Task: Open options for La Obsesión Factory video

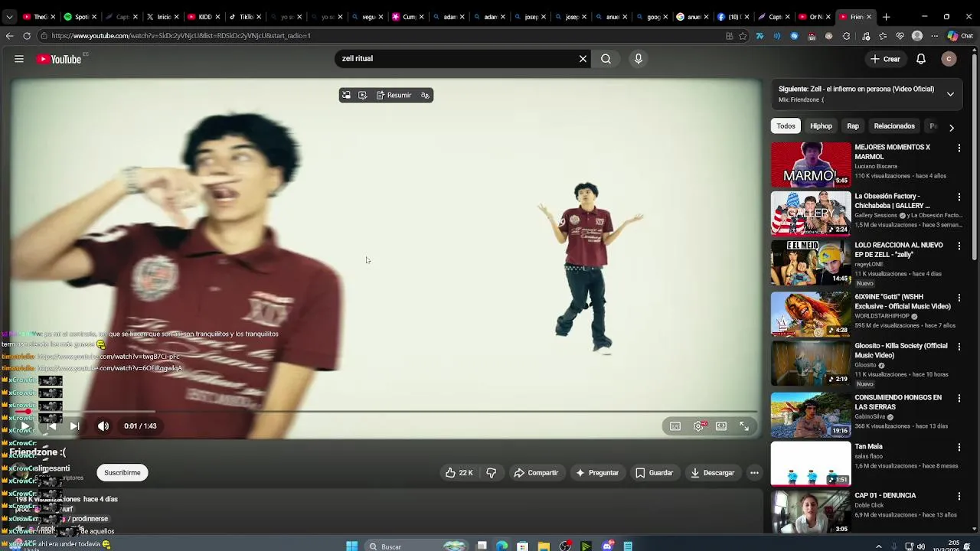Action: [959, 197]
